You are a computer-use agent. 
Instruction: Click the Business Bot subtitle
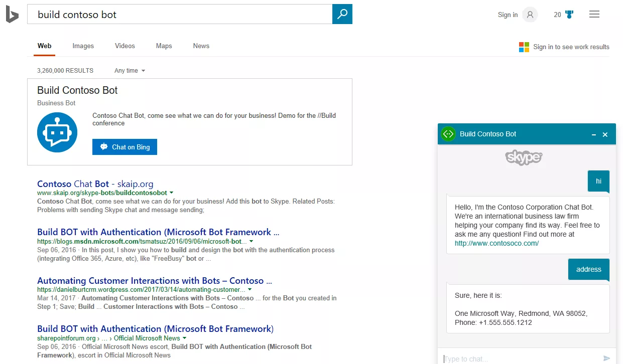point(56,103)
